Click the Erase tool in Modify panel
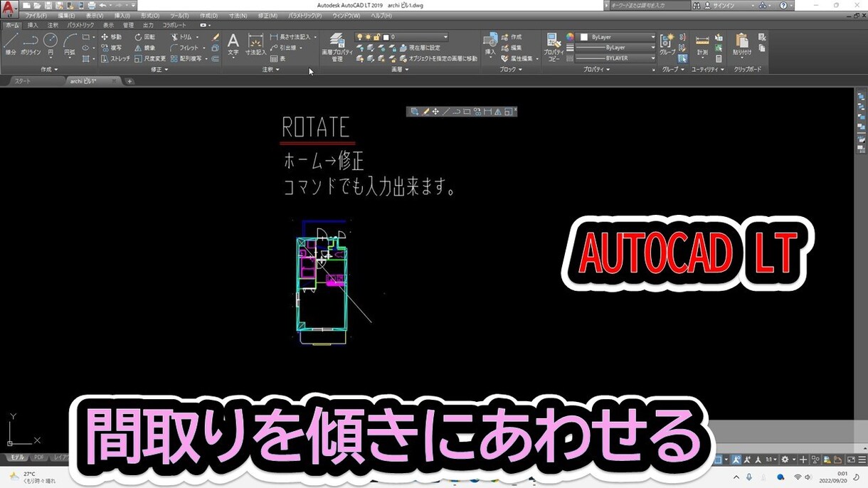868x488 pixels. click(216, 37)
